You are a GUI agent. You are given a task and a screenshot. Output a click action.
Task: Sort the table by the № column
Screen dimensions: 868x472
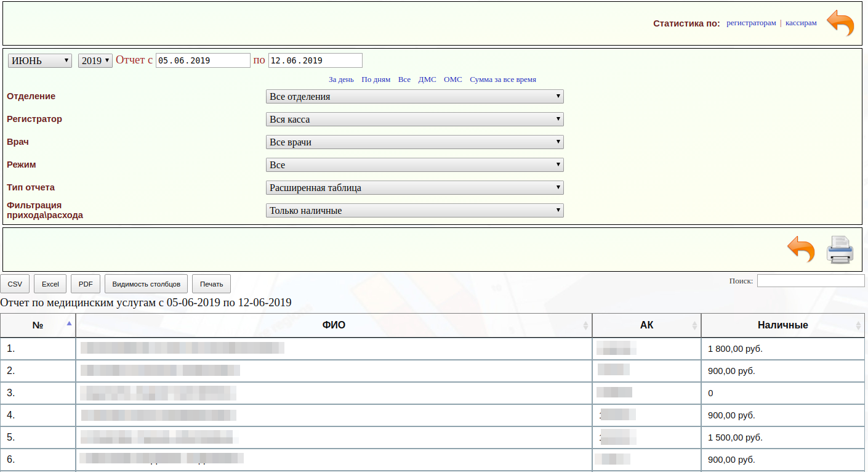[38, 325]
